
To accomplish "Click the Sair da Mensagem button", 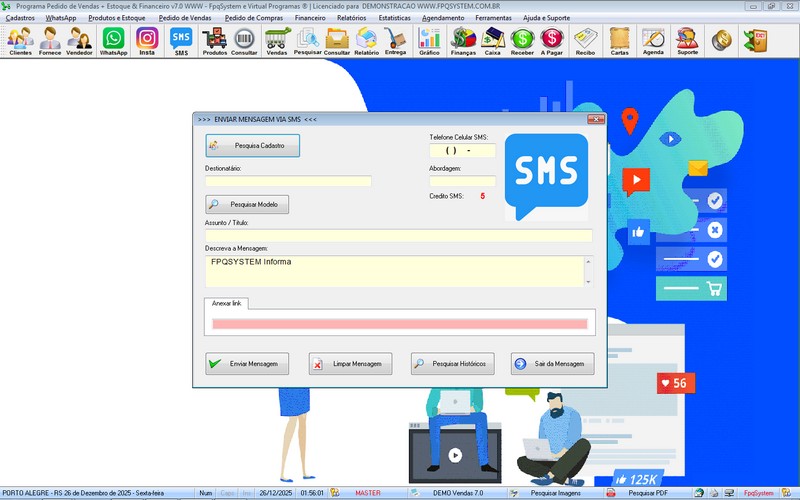I will pyautogui.click(x=553, y=364).
